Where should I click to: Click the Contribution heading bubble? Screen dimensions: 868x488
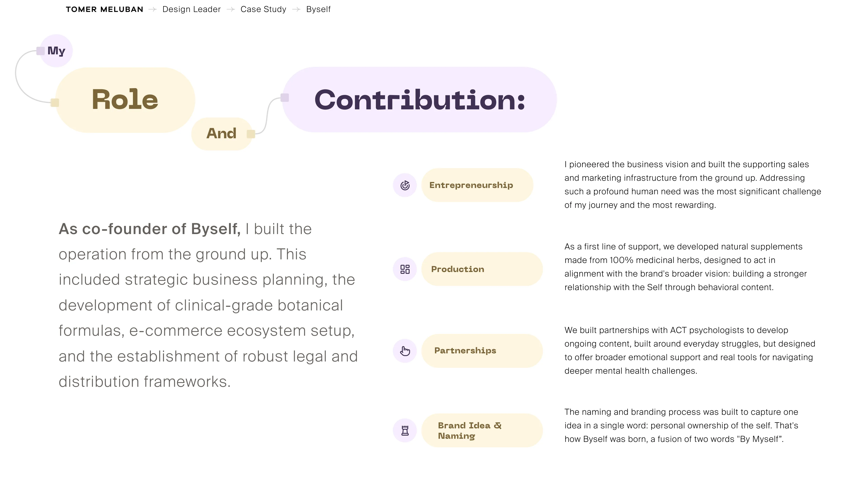(419, 100)
